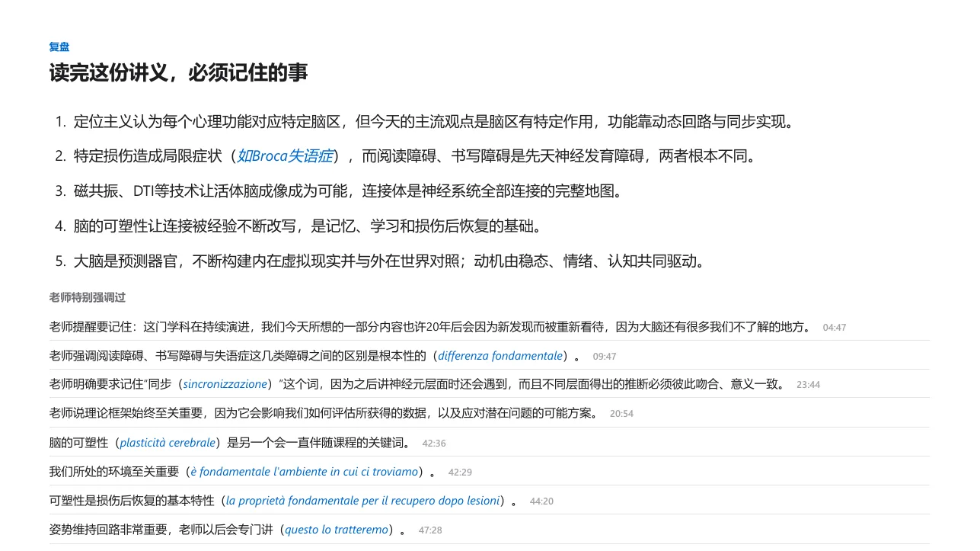Click the 04:47 timestamp
Viewport: 980px width, 551px height.
tap(834, 328)
